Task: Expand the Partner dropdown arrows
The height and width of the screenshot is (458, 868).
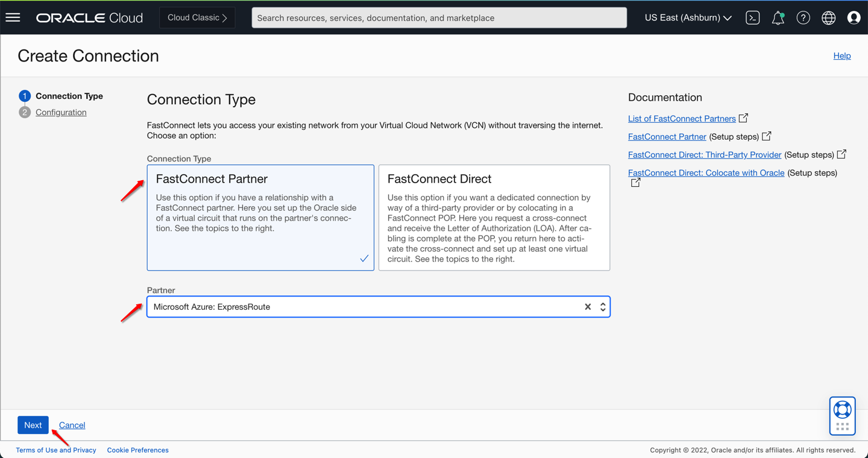Action: coord(603,307)
